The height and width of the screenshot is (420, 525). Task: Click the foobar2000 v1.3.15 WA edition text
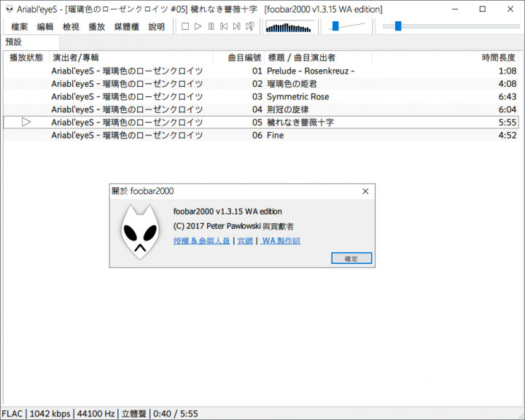tap(227, 211)
